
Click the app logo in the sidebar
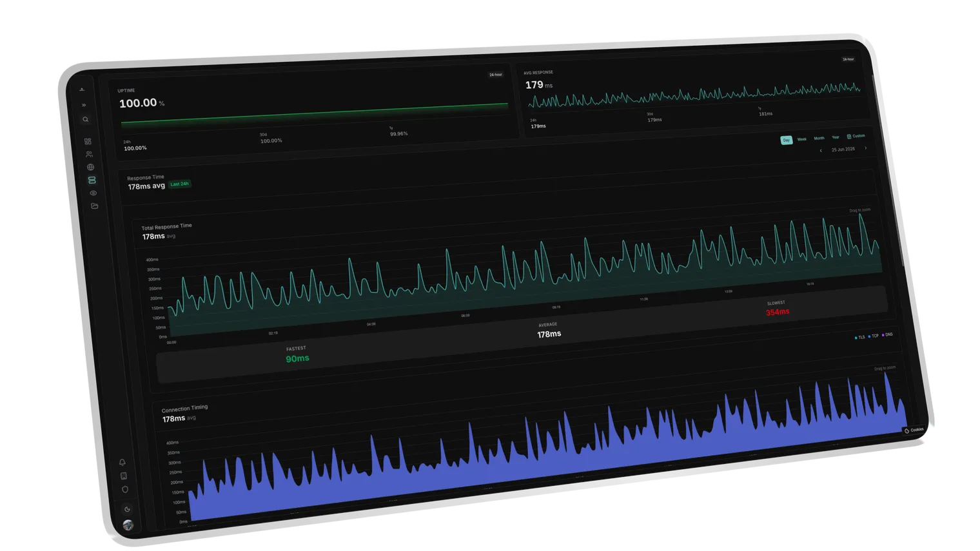click(82, 90)
